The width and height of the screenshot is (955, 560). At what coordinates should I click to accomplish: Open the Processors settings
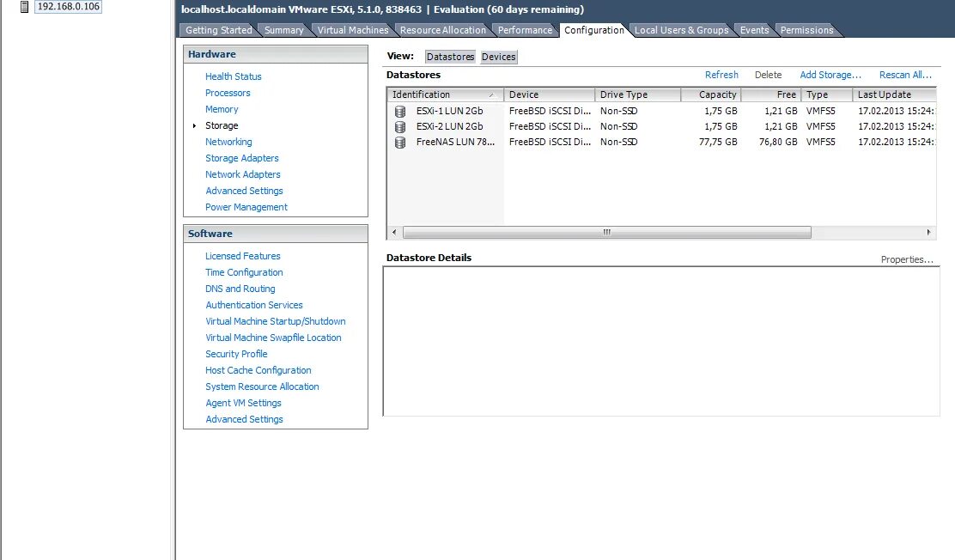coord(228,93)
